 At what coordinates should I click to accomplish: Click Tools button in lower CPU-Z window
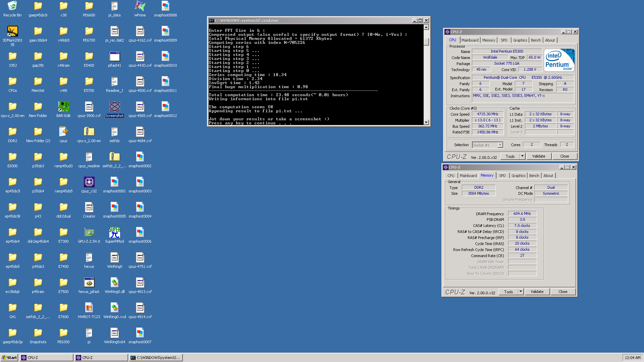(x=508, y=292)
